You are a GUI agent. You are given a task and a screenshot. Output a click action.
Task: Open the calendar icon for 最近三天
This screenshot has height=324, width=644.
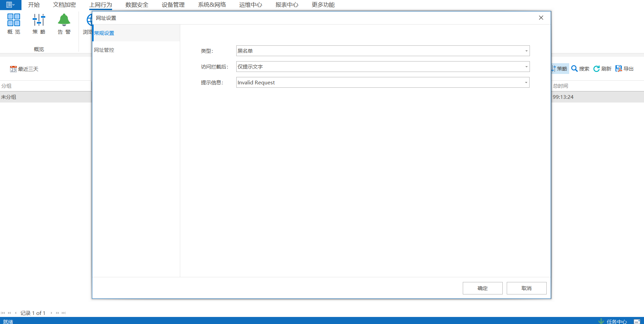(13, 69)
